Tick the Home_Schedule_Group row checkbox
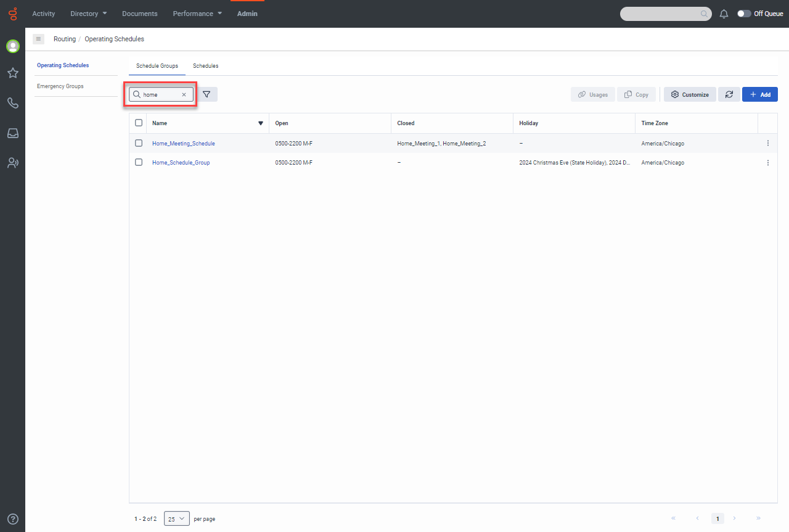The width and height of the screenshot is (789, 532). point(139,162)
